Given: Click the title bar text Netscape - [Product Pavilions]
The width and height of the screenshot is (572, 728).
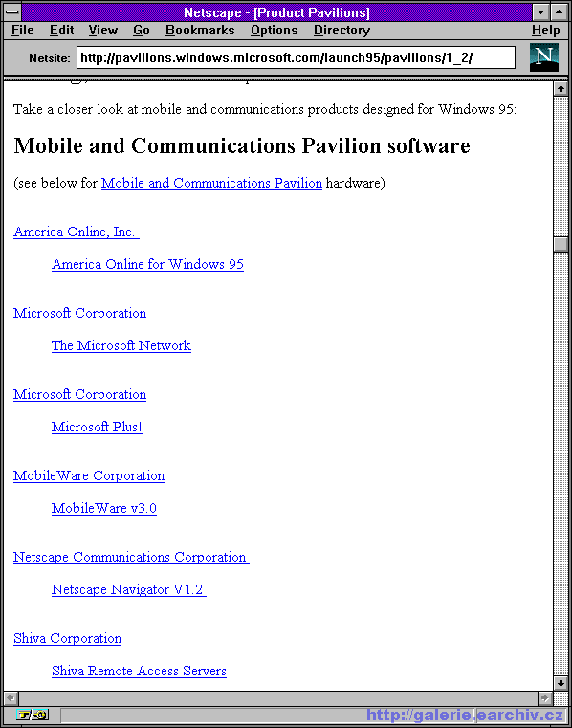Looking at the screenshot, I should [x=276, y=12].
